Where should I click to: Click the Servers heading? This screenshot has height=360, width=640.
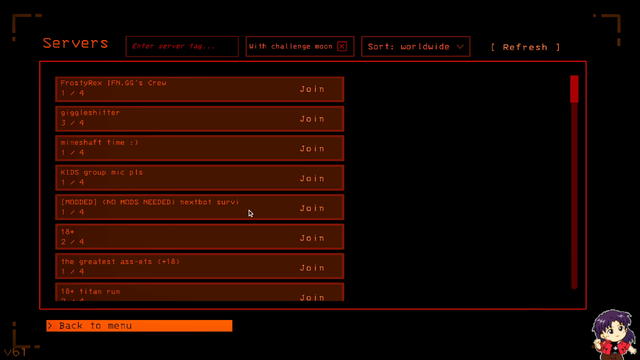point(76,43)
